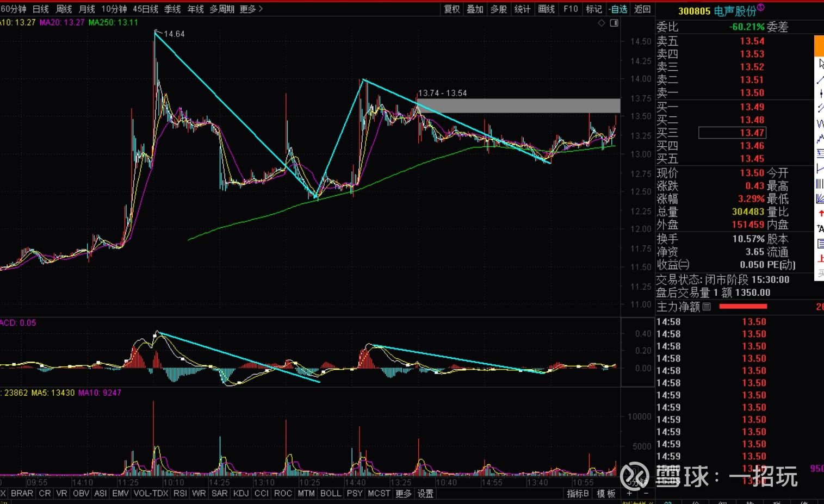The width and height of the screenshot is (824, 504).
Task: Select the 年线 yearly tab
Action: tap(196, 9)
